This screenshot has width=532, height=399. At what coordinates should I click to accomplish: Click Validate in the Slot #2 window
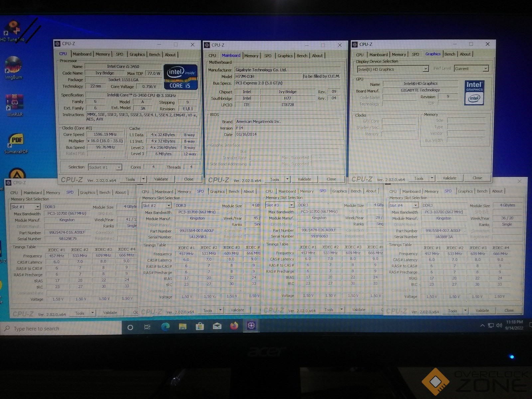click(x=237, y=310)
